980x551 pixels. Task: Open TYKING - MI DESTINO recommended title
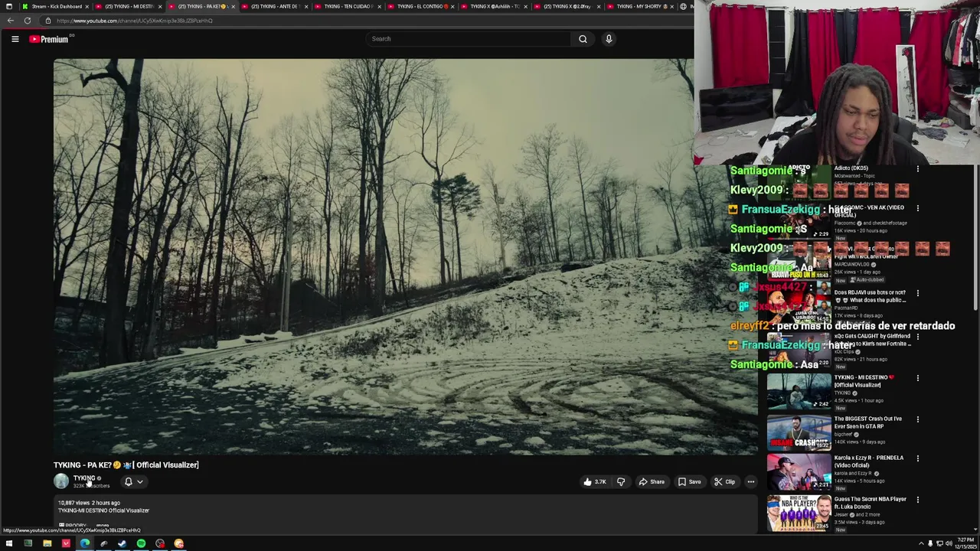click(x=864, y=381)
